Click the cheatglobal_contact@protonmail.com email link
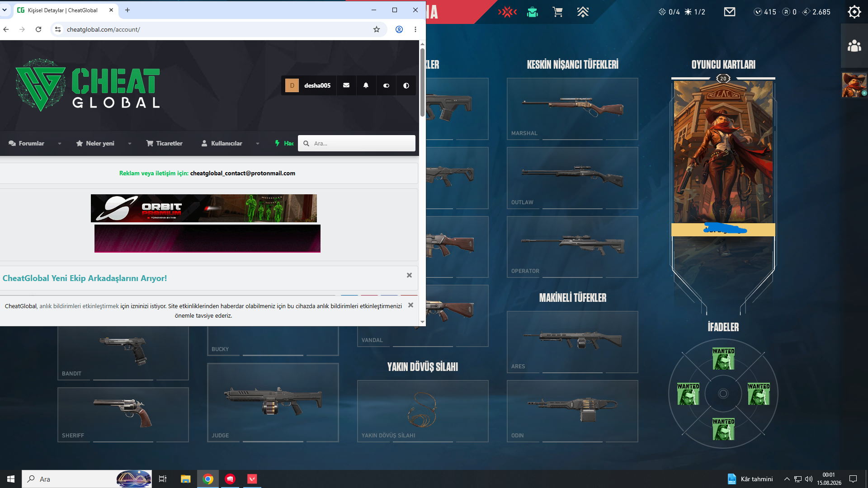Viewport: 868px width, 488px height. (243, 174)
